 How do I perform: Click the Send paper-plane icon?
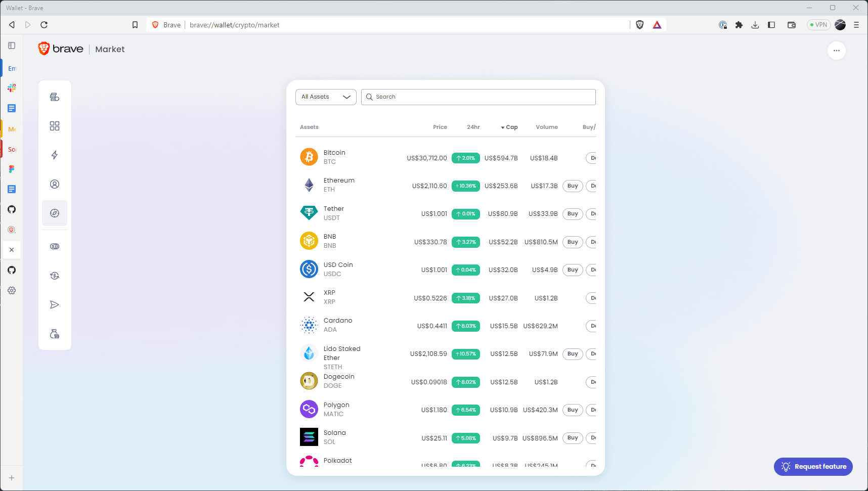(x=55, y=304)
